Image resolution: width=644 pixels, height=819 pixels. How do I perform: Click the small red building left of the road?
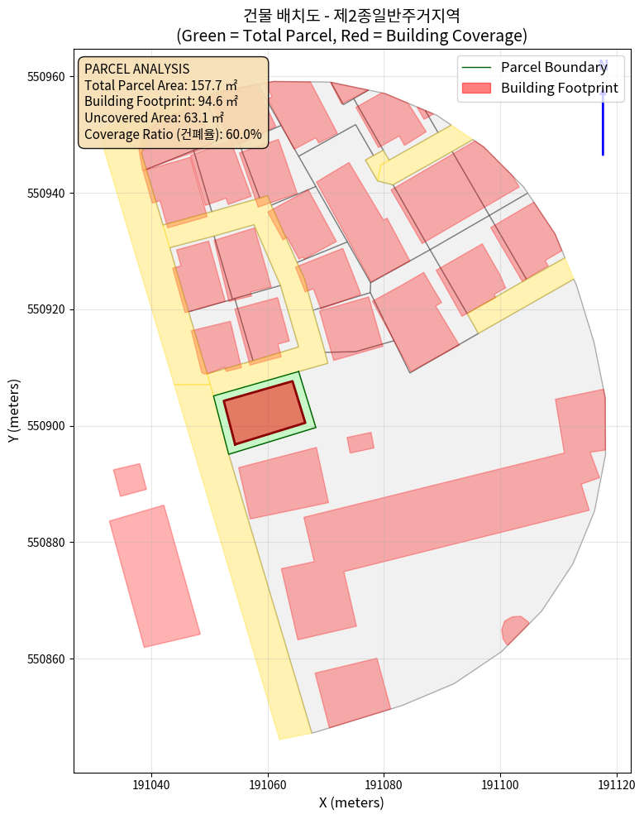pyautogui.click(x=130, y=480)
